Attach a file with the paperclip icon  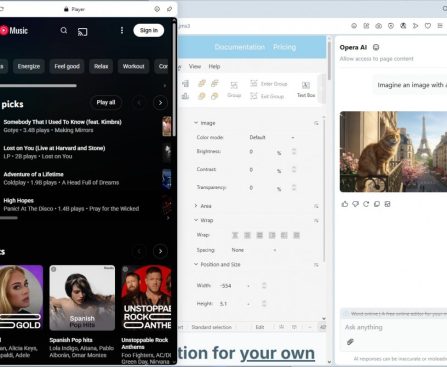[x=350, y=342]
